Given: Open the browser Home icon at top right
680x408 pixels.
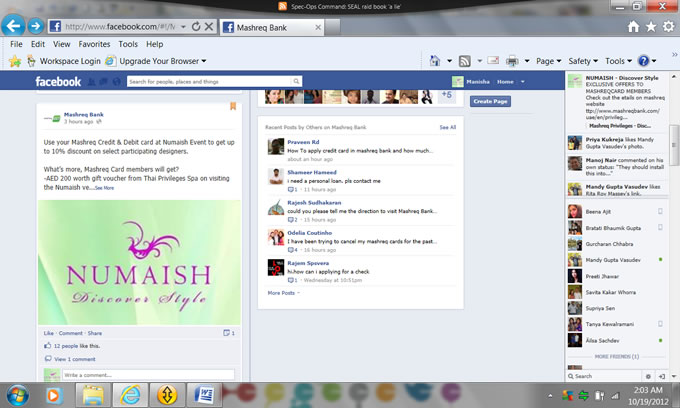Looking at the screenshot, I should click(x=633, y=27).
